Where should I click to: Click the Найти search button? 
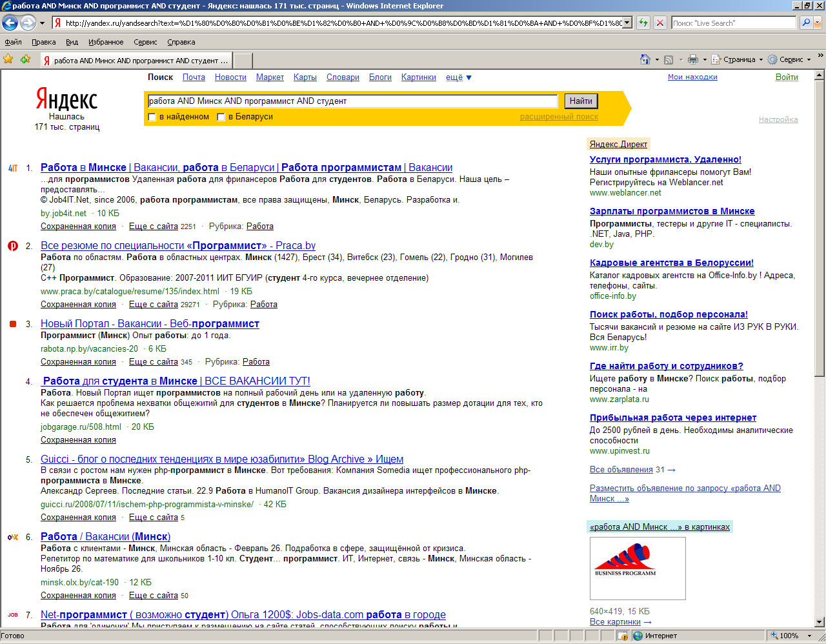point(581,101)
